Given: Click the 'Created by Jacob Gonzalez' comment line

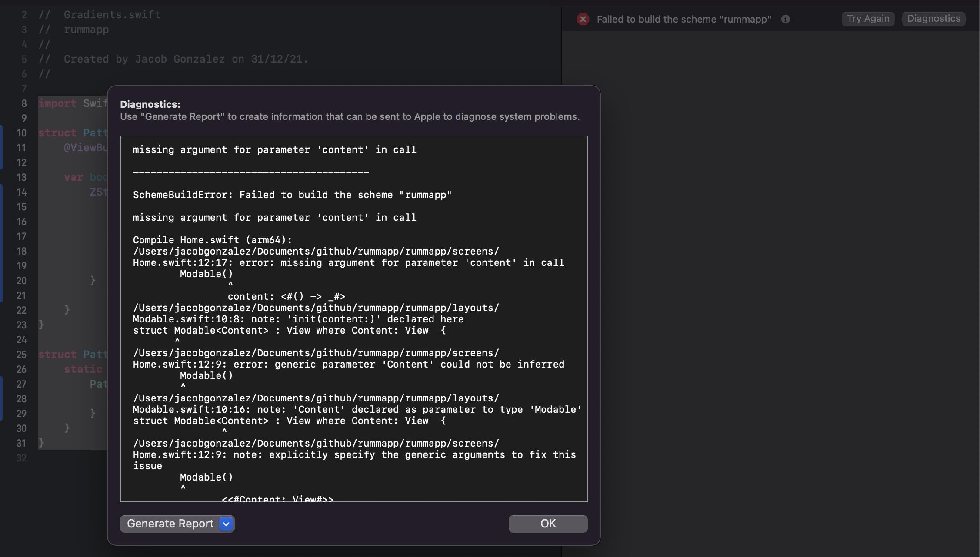Looking at the screenshot, I should coord(173,59).
